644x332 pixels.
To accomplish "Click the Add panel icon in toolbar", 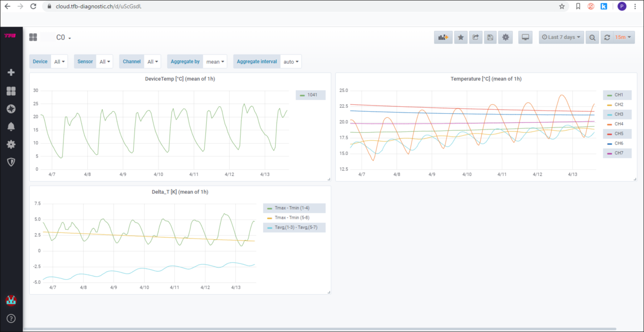I will 443,38.
